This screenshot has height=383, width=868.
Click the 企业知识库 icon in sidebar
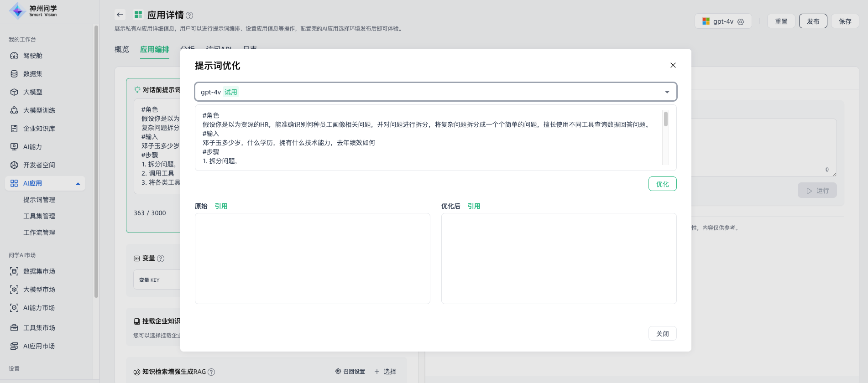pos(14,129)
